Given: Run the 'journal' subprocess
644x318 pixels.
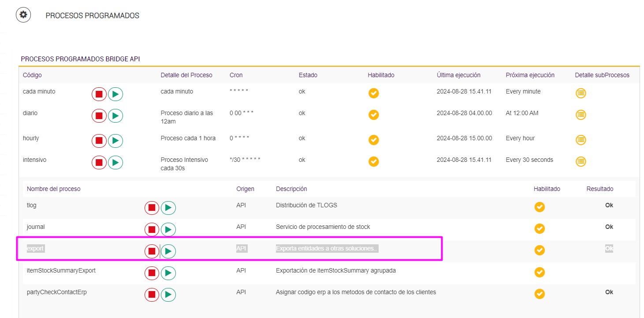Looking at the screenshot, I should [x=168, y=229].
